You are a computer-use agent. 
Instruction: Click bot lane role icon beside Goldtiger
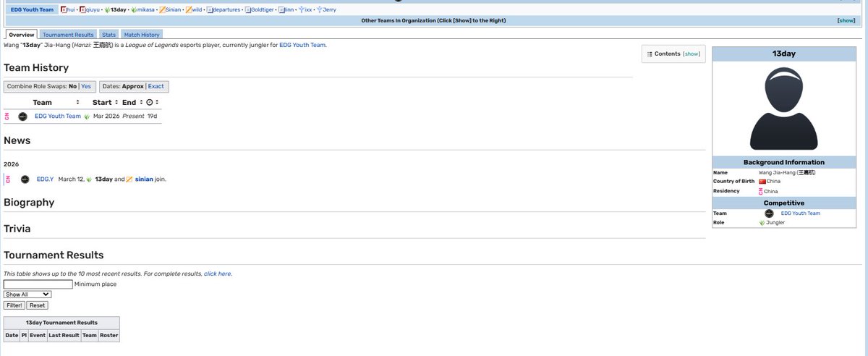[x=247, y=9]
